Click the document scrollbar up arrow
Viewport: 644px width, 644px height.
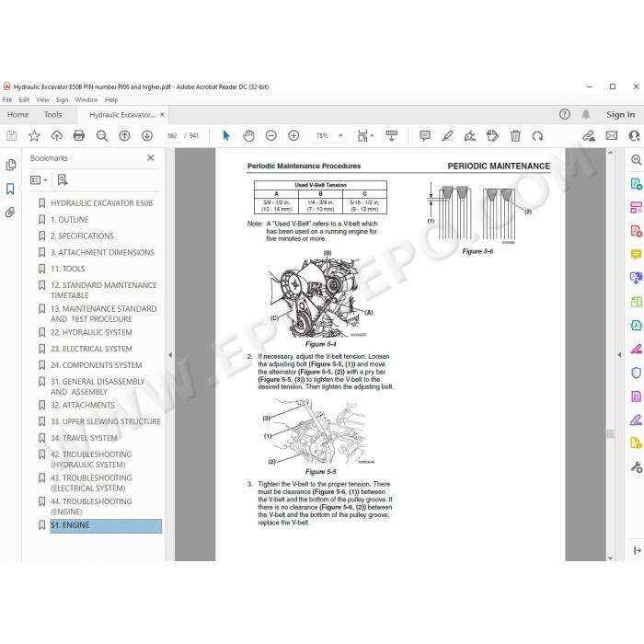(610, 153)
